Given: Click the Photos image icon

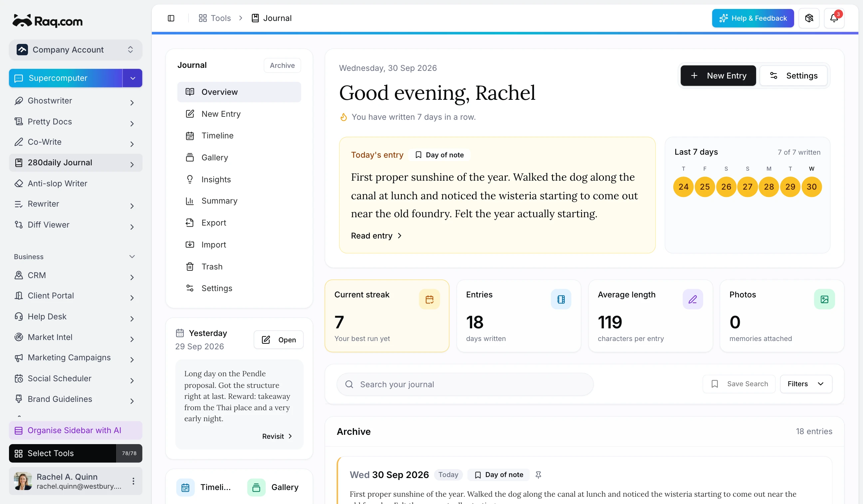Looking at the screenshot, I should click(824, 299).
